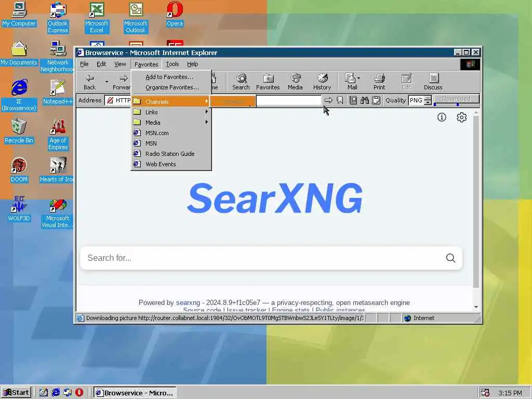The height and width of the screenshot is (399, 532).
Task: Open Opera desktop shortcut
Action: (175, 14)
